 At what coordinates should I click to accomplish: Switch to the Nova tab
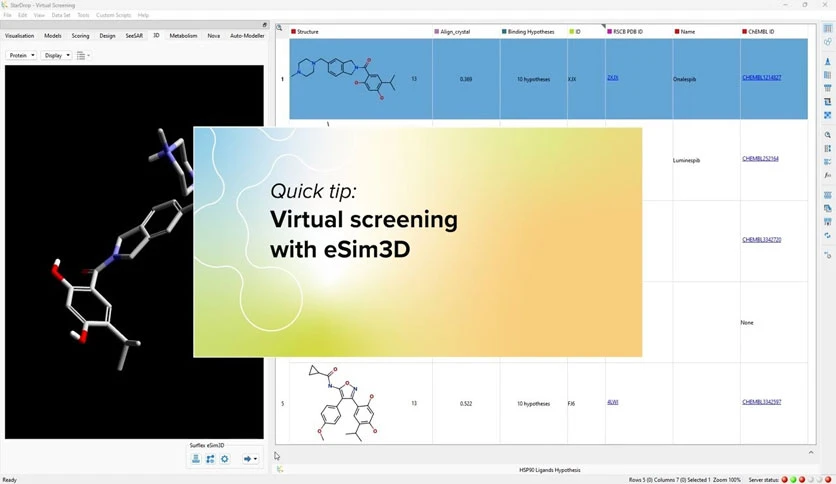(214, 36)
